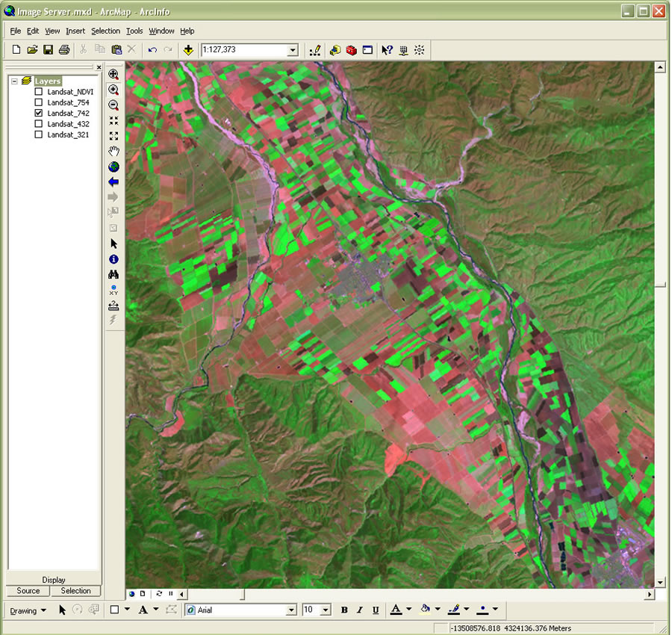Select the Pan hand tool

click(x=113, y=151)
